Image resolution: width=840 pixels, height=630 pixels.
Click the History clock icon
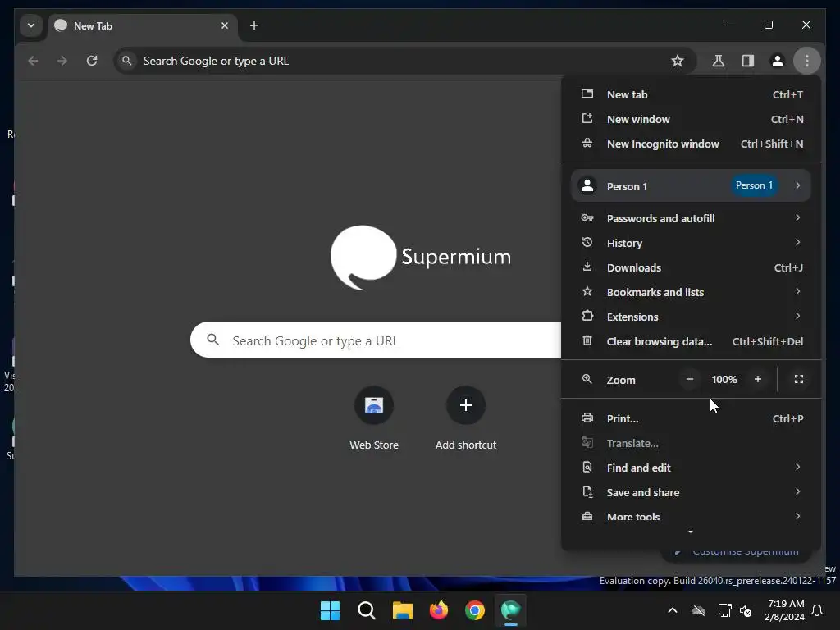coord(587,242)
